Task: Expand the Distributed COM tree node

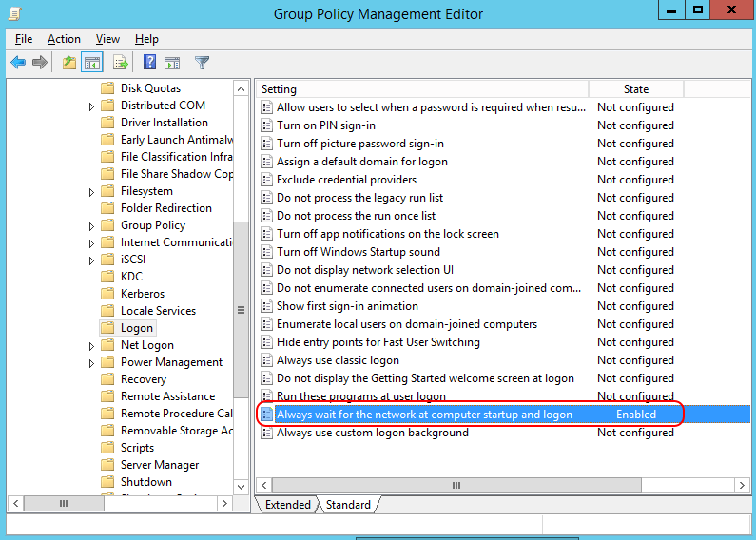Action: click(91, 106)
